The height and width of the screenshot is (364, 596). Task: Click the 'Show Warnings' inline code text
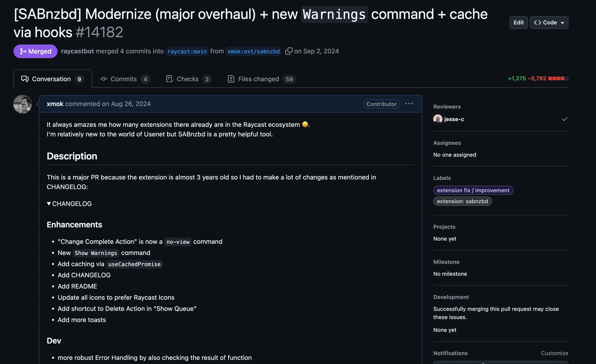[96, 253]
